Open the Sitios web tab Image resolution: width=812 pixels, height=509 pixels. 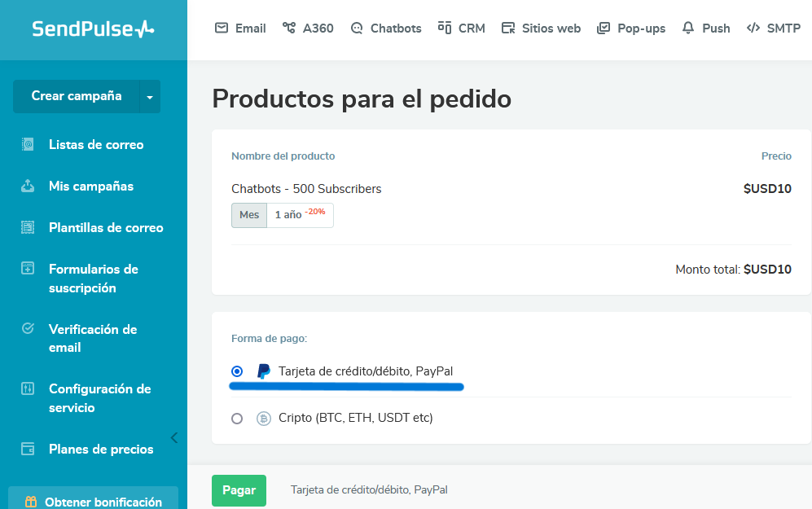(541, 28)
